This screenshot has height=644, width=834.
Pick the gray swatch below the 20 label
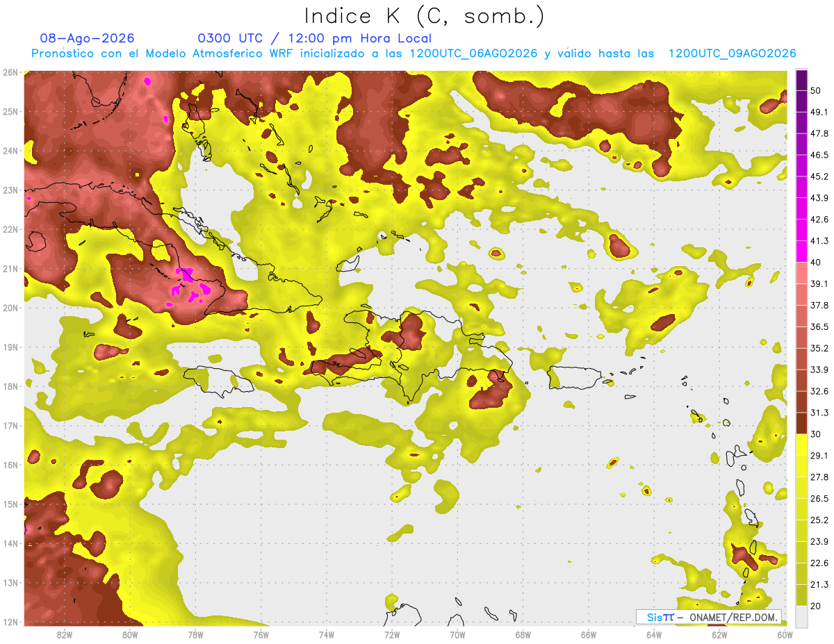[802, 616]
